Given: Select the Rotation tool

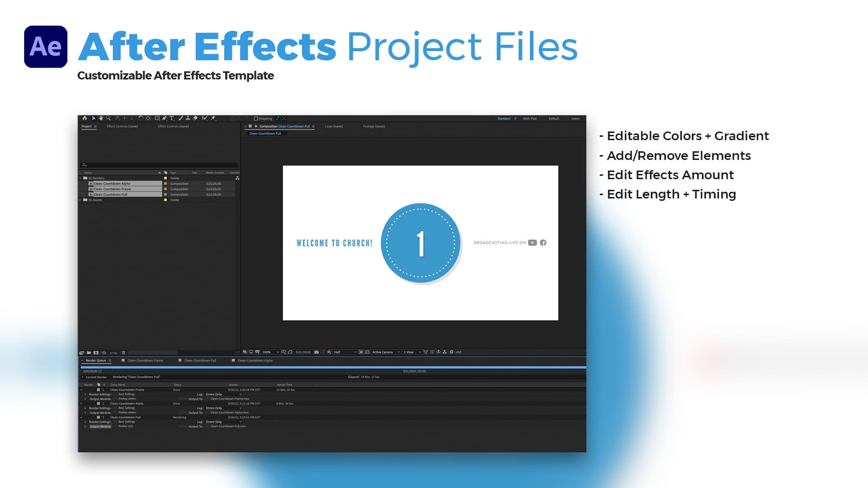Looking at the screenshot, I should click(x=141, y=118).
